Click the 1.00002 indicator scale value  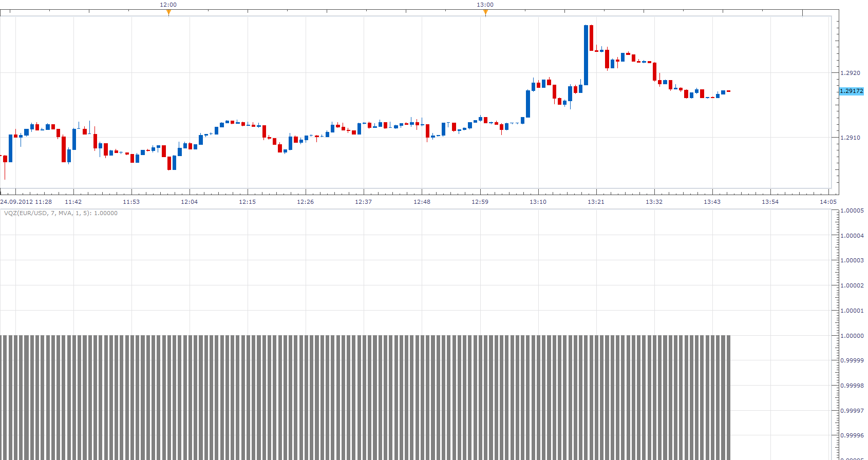point(852,285)
